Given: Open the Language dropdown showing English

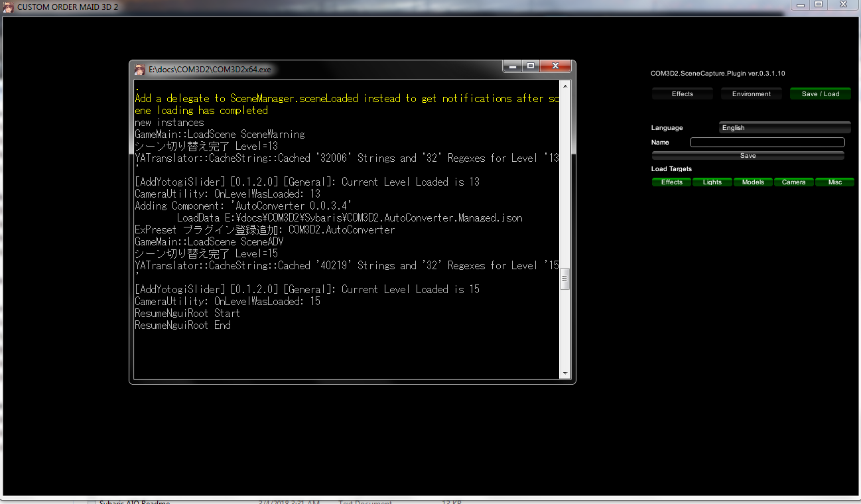Looking at the screenshot, I should 785,127.
